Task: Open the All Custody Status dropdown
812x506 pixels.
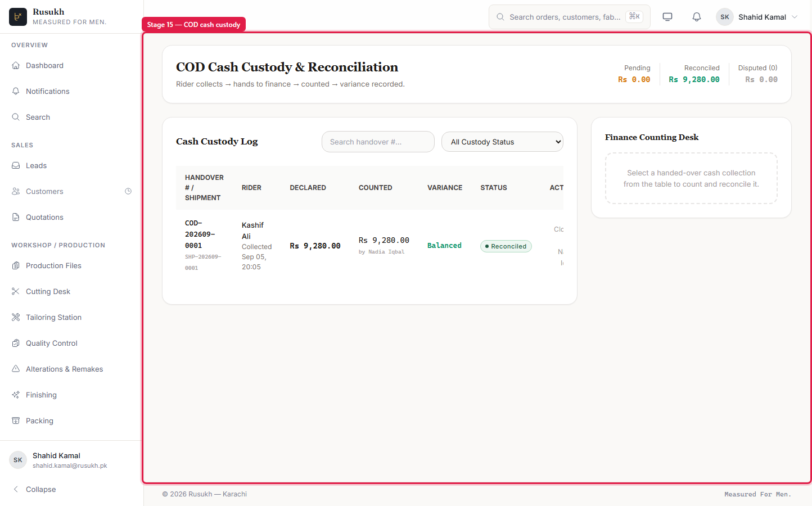Action: click(502, 142)
